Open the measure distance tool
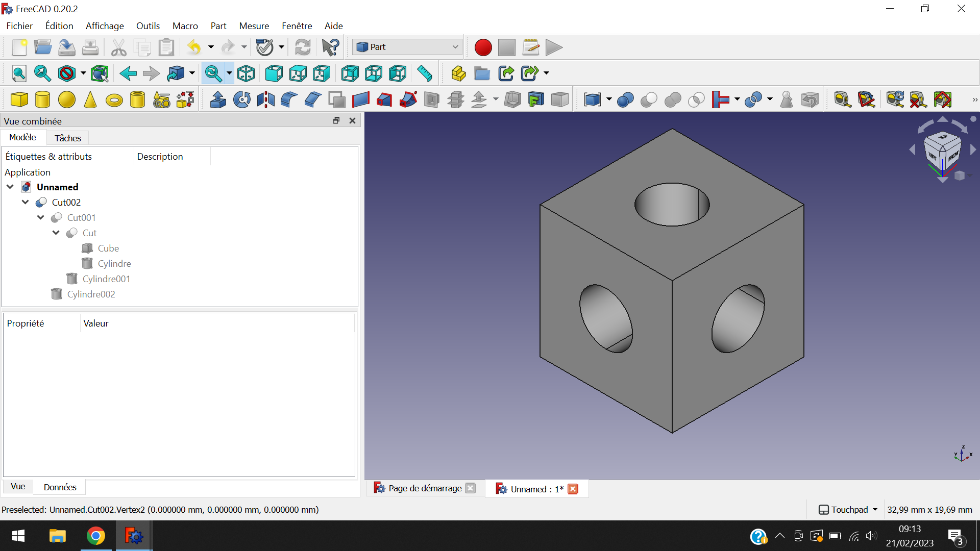Screen dimensions: 980x551 tap(425, 73)
